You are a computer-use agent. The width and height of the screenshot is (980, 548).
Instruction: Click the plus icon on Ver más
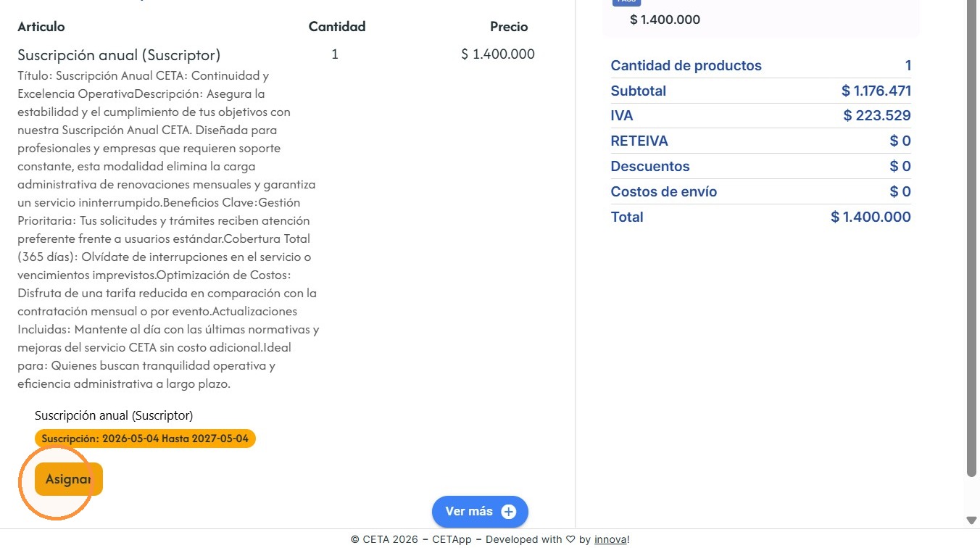point(509,512)
